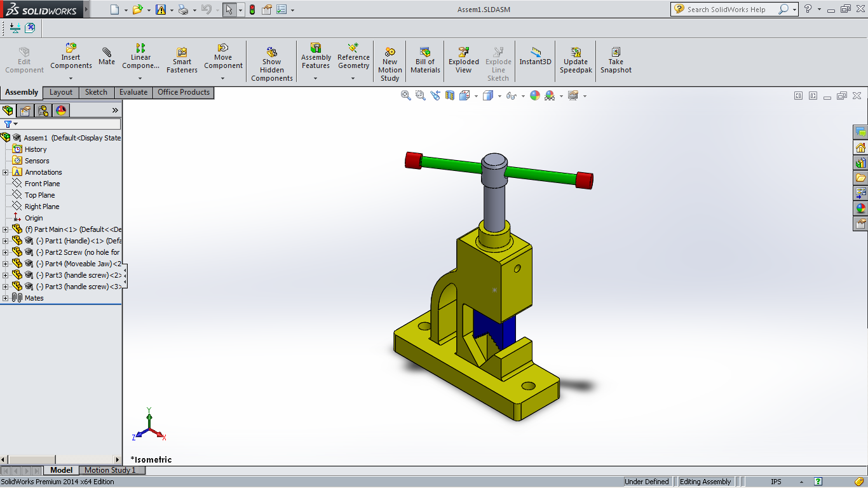Viewport: 868px width, 488px height.
Task: Start a New Motion Study
Action: point(390,64)
